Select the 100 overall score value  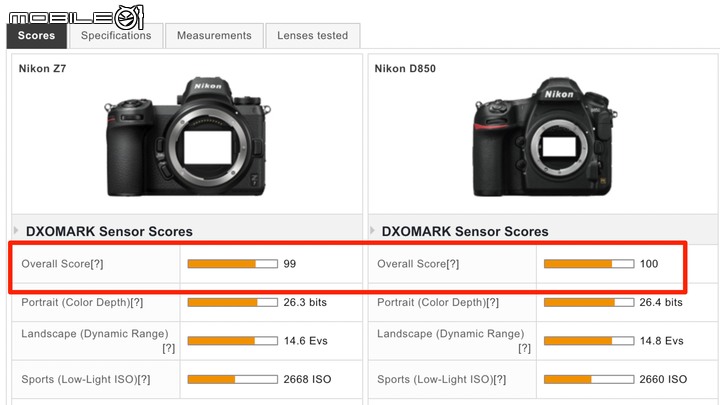click(649, 264)
